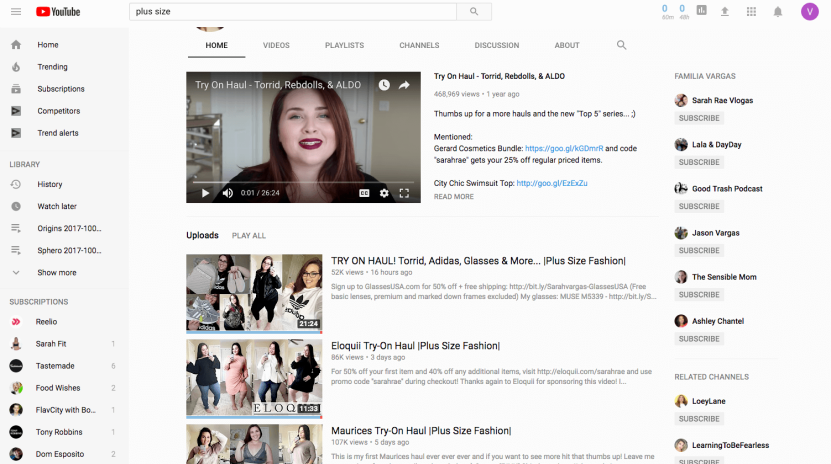831x464 pixels.
Task: Click the upload video icon
Action: pos(724,11)
